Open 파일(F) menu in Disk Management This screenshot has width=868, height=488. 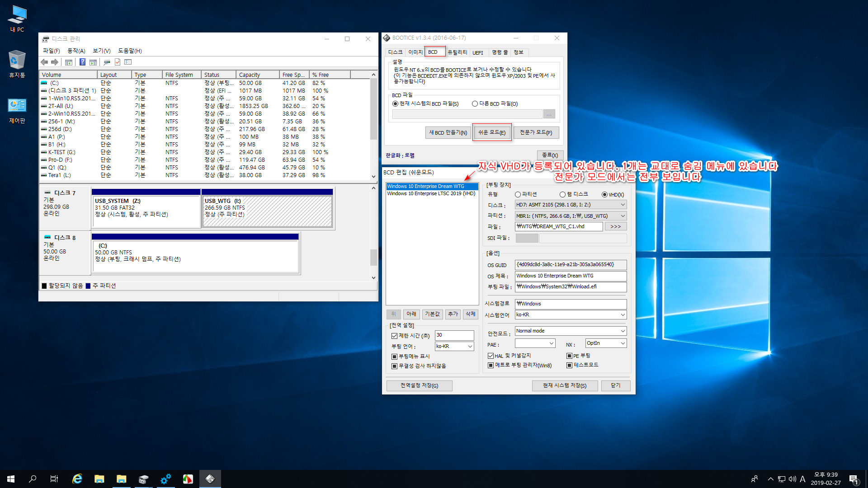point(51,51)
